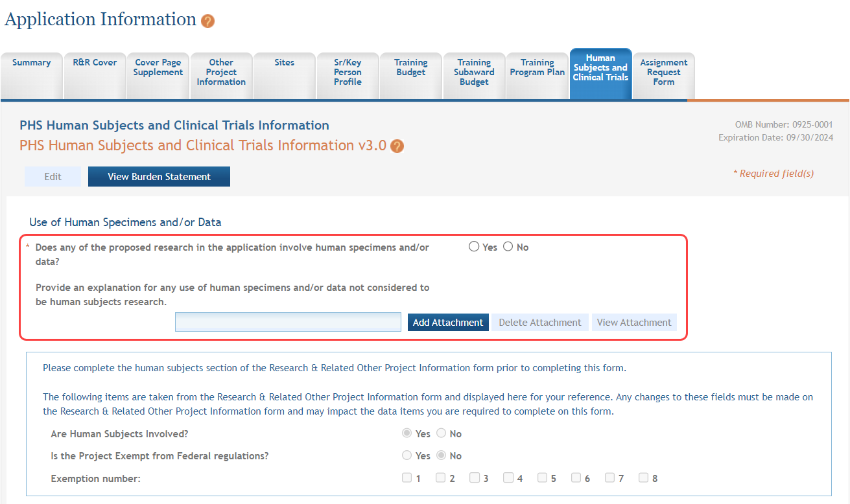Click View Burden Statement button
Image resolution: width=850 pixels, height=504 pixels.
[159, 177]
